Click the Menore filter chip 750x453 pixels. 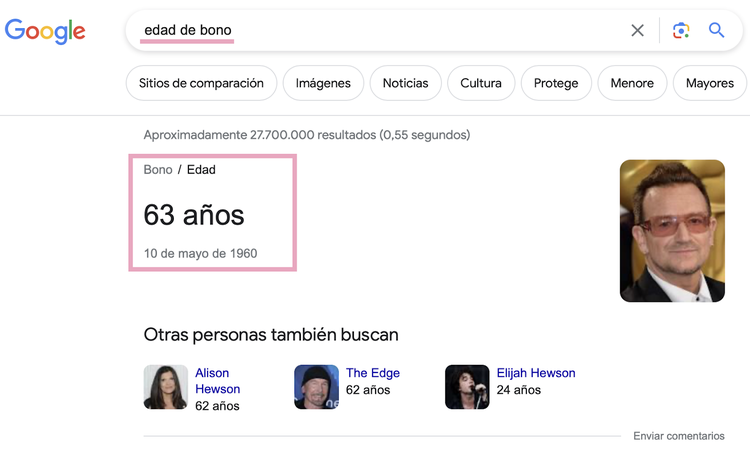point(632,83)
